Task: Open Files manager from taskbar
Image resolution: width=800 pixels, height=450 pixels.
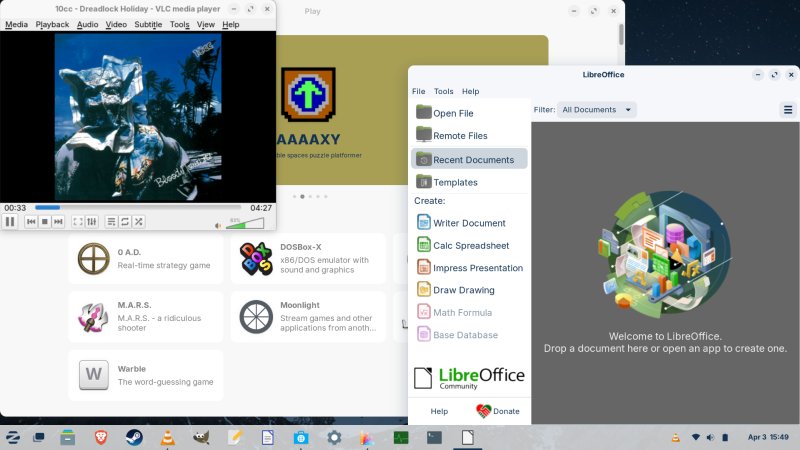Action: (x=67, y=437)
